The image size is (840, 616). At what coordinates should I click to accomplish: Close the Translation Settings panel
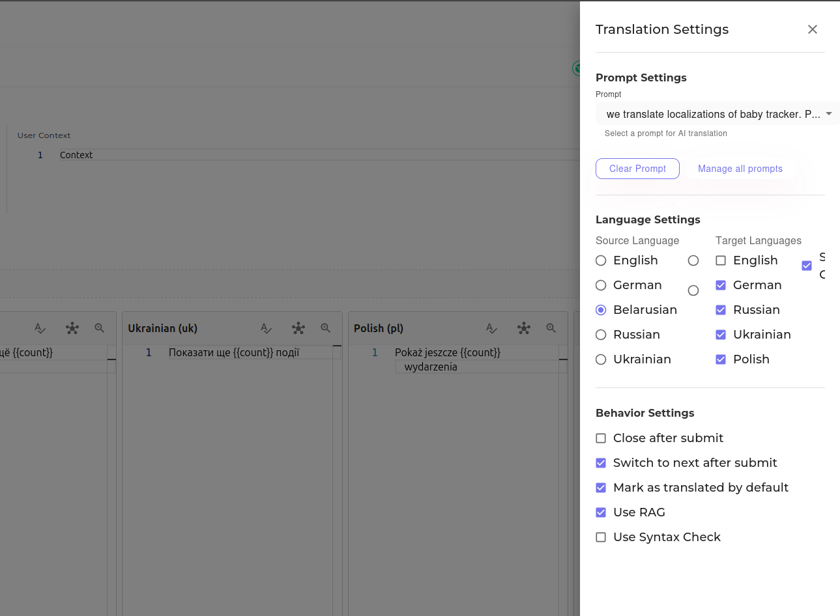812,29
